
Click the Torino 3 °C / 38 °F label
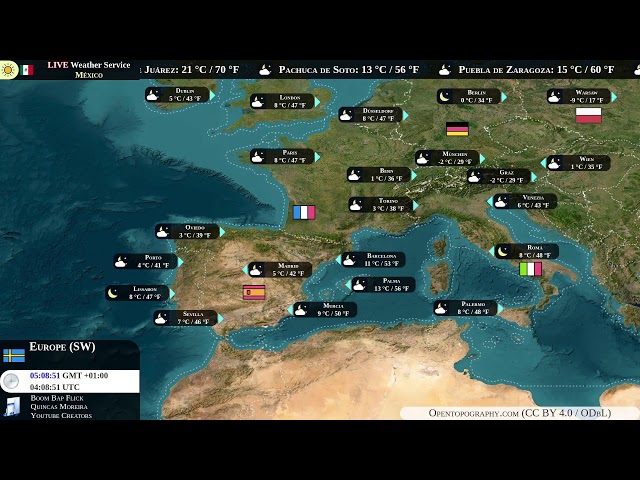381,204
